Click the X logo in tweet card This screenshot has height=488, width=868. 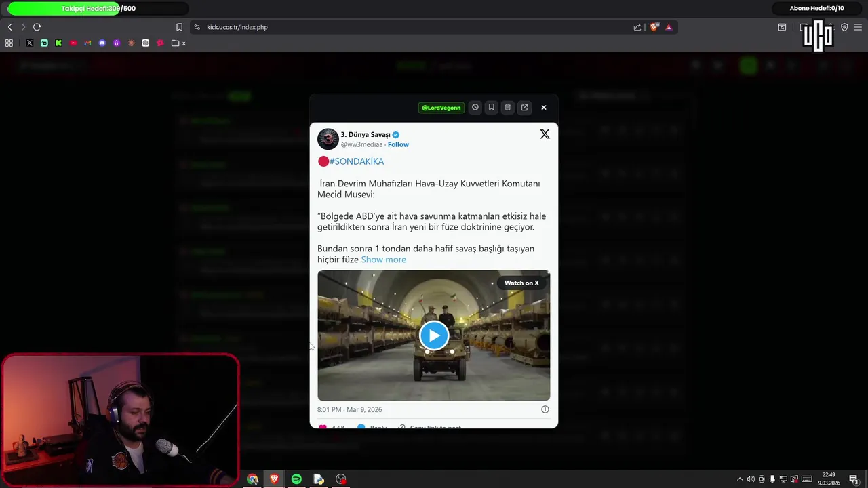tap(545, 134)
